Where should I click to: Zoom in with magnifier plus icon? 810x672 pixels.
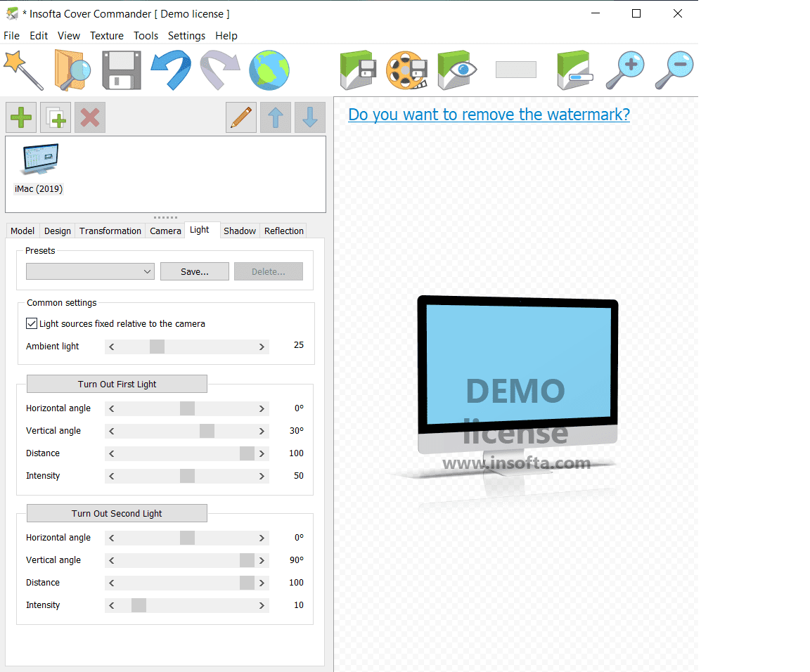[624, 70]
